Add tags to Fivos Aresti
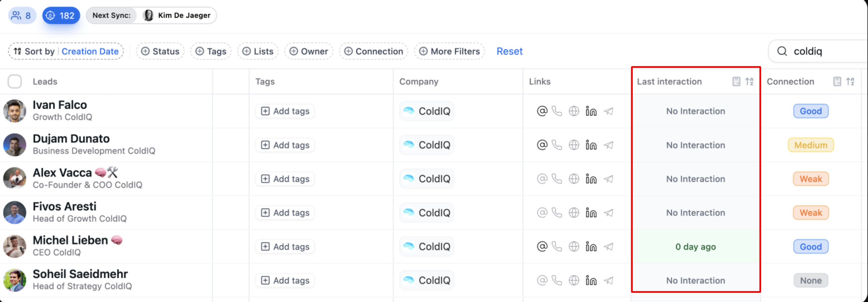 285,213
